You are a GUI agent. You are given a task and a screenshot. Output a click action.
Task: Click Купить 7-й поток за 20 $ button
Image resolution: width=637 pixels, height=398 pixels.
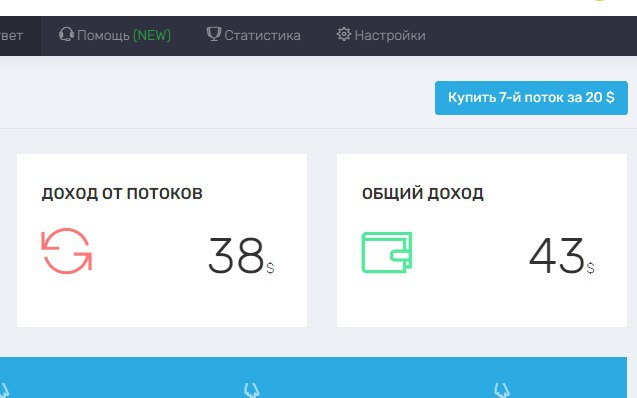coord(531,98)
